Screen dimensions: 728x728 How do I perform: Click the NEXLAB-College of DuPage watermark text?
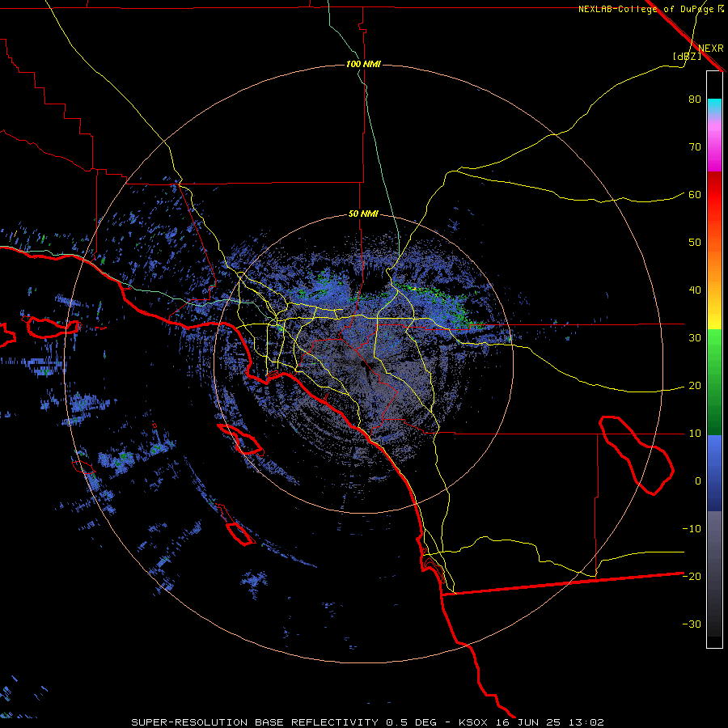(x=651, y=9)
